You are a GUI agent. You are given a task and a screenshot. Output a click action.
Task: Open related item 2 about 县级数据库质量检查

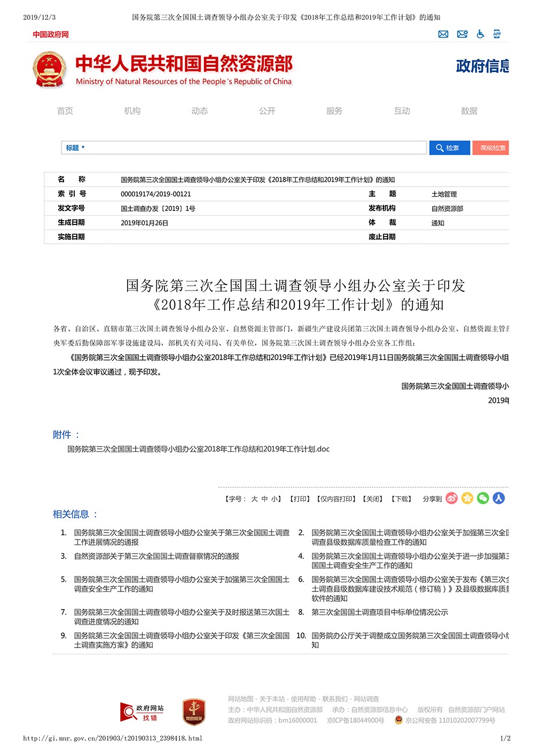410,537
